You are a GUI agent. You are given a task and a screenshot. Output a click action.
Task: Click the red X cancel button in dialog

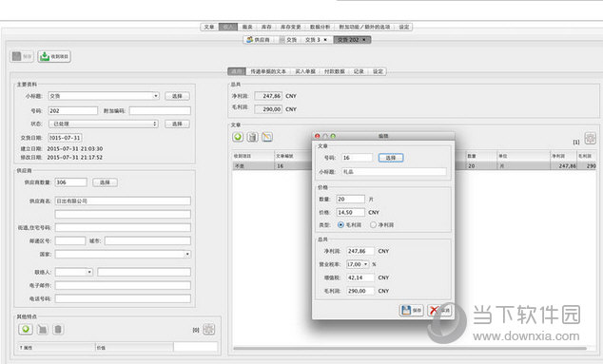(x=439, y=310)
